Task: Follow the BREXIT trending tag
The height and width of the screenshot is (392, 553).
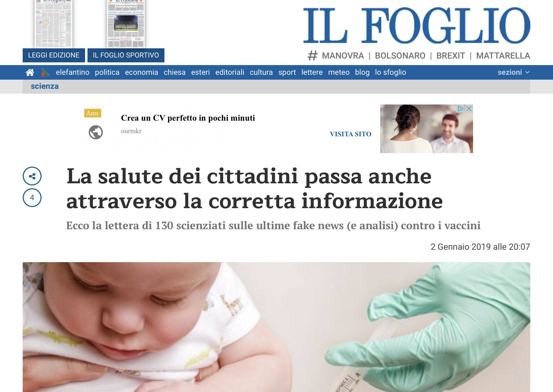Action: 451,56
